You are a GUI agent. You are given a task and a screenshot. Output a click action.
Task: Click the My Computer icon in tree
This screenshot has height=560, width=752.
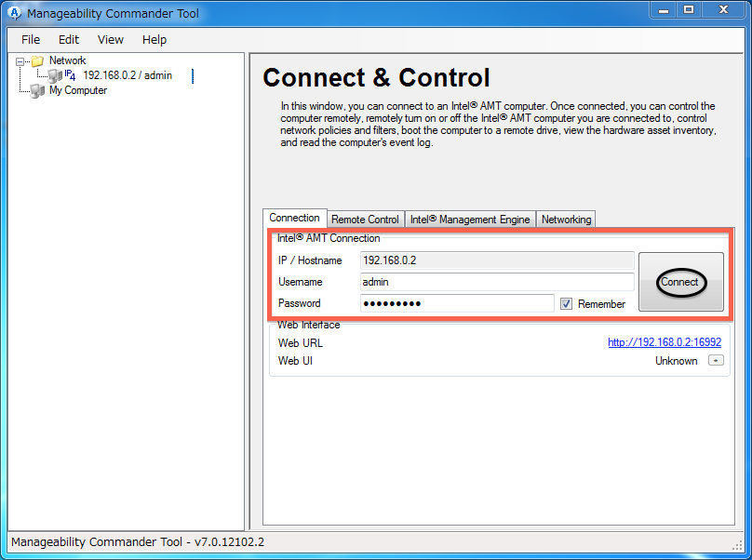37,90
